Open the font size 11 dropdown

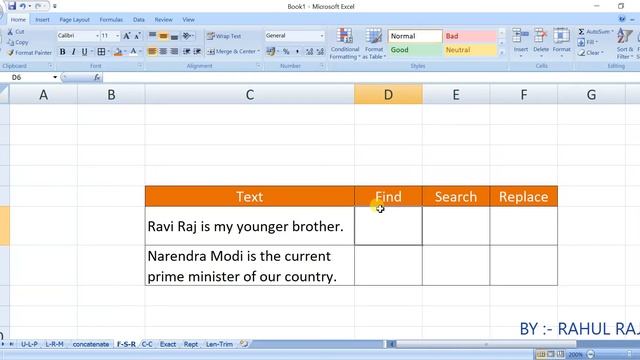pos(118,36)
